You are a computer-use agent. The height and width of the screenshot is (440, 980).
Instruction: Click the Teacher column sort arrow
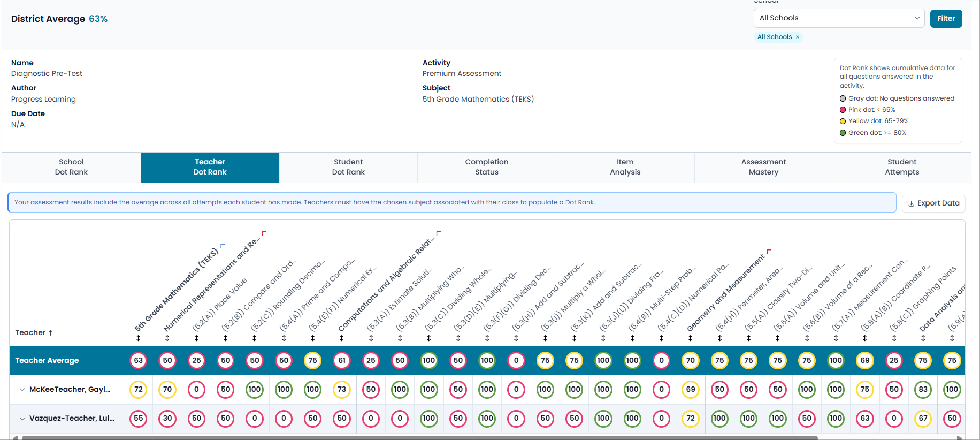51,332
